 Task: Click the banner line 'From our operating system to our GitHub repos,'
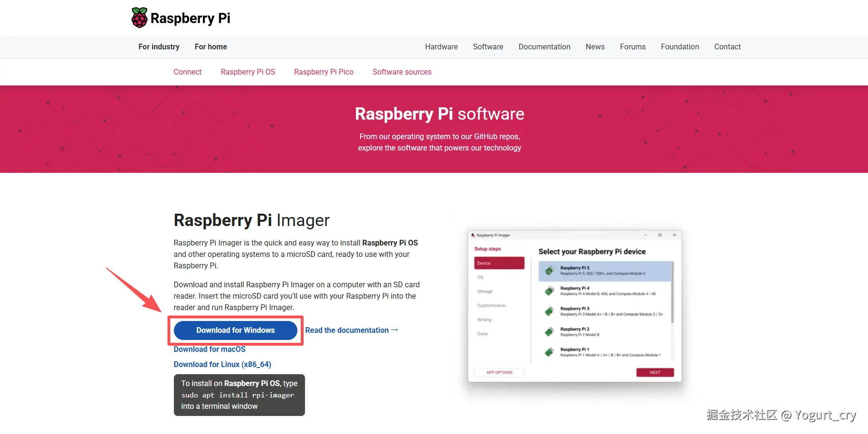(439, 136)
